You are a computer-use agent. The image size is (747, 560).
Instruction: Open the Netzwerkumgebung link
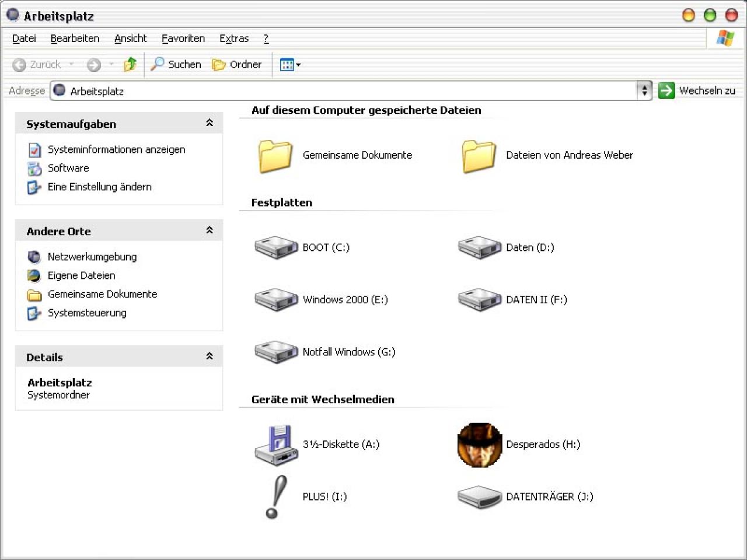(92, 257)
